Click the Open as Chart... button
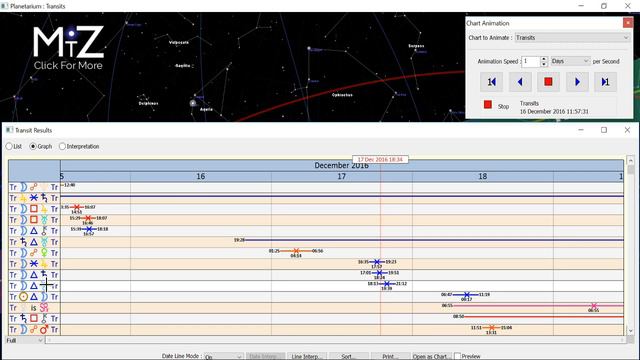The width and height of the screenshot is (640, 360). coord(432,356)
